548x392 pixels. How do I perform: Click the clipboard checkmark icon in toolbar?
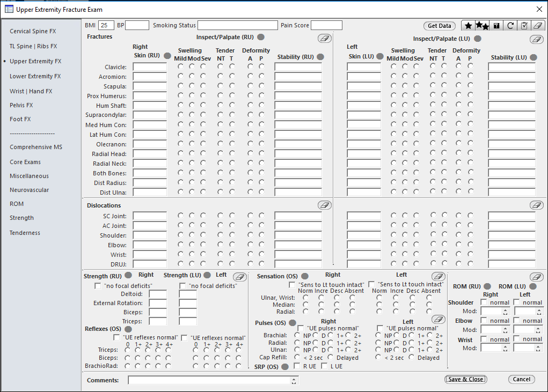click(x=524, y=26)
